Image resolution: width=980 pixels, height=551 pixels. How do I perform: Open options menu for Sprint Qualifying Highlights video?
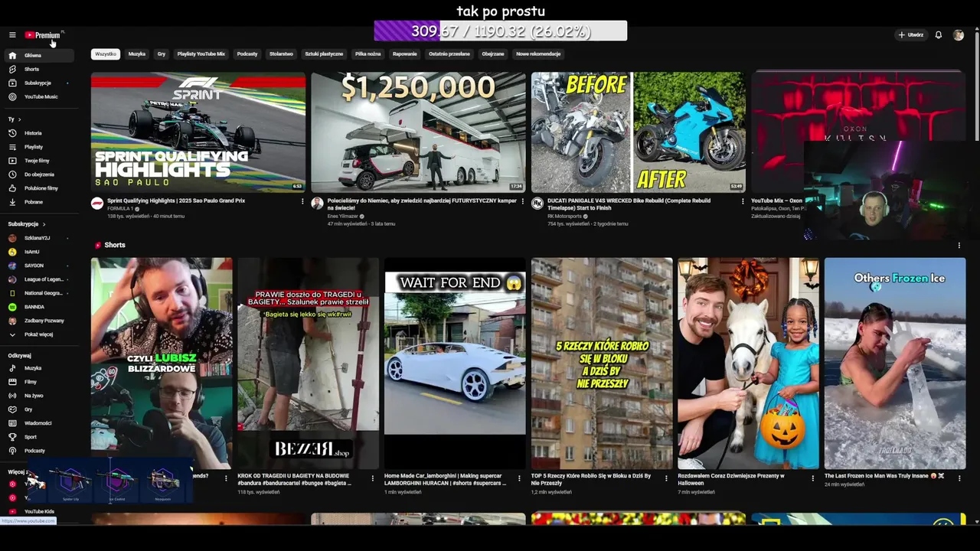click(302, 201)
